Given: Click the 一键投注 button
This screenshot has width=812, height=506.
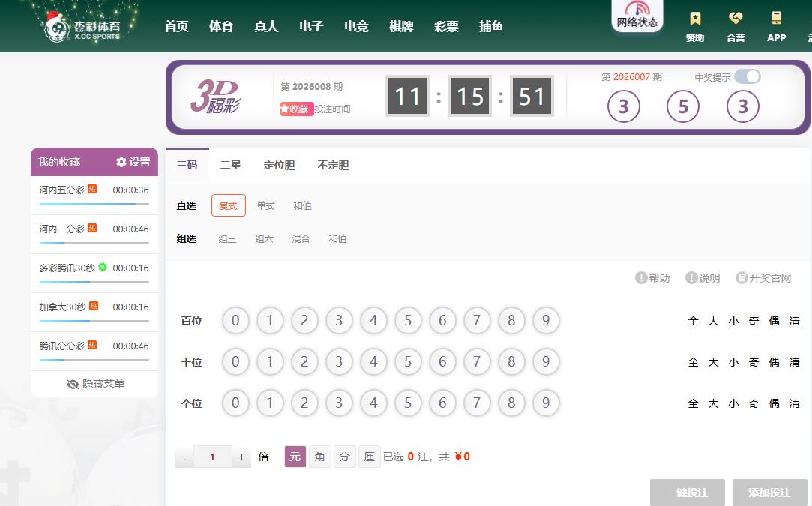Looking at the screenshot, I should [x=687, y=493].
